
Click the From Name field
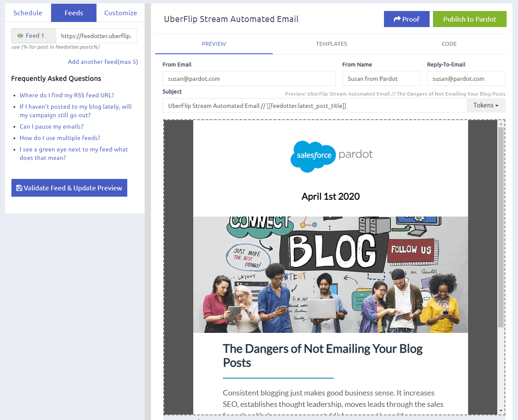(381, 79)
